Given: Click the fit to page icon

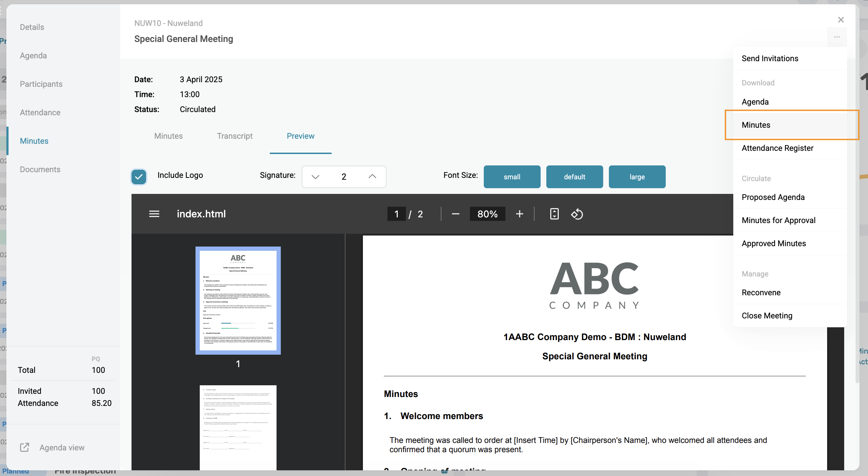Looking at the screenshot, I should click(554, 214).
